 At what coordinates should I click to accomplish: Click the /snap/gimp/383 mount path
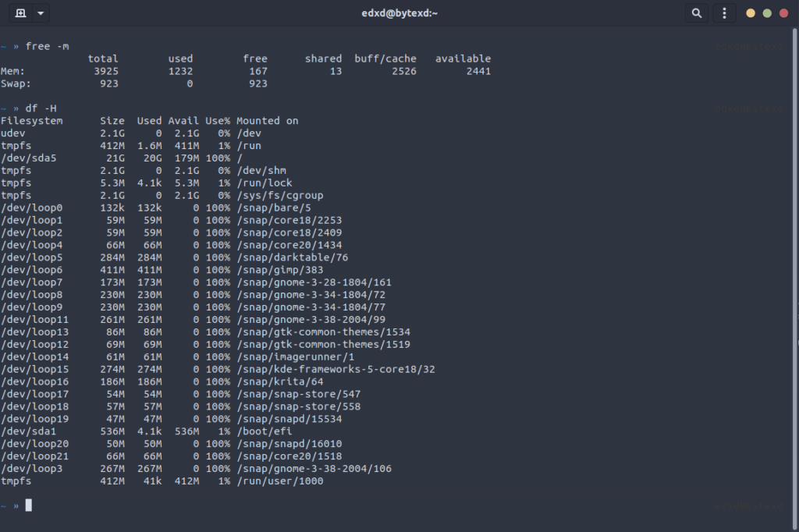[279, 269]
